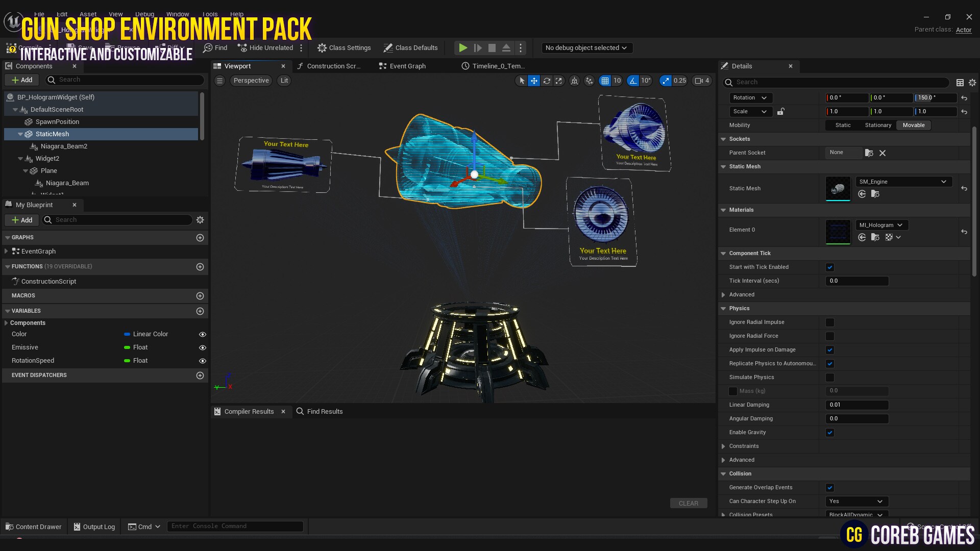This screenshot has width=980, height=551.
Task: Expand the Constraints section
Action: [723, 446]
